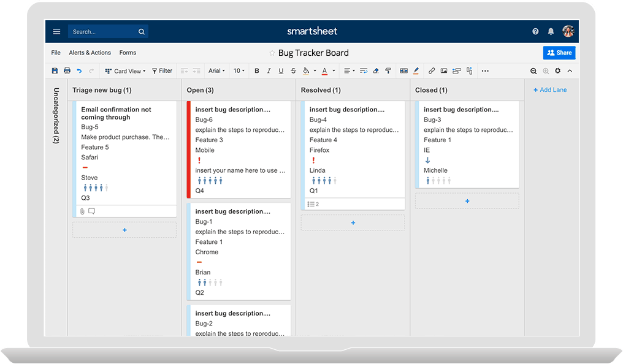623x364 pixels.
Task: Insert an image using the image icon
Action: tap(444, 71)
